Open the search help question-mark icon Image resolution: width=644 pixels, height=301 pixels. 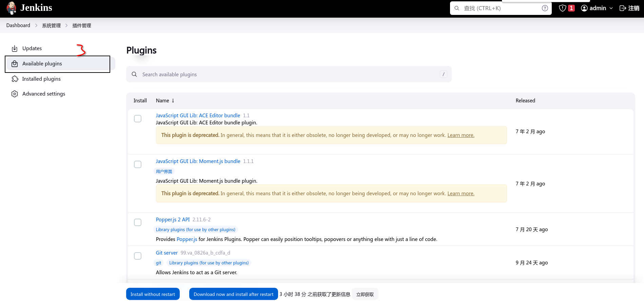[545, 8]
